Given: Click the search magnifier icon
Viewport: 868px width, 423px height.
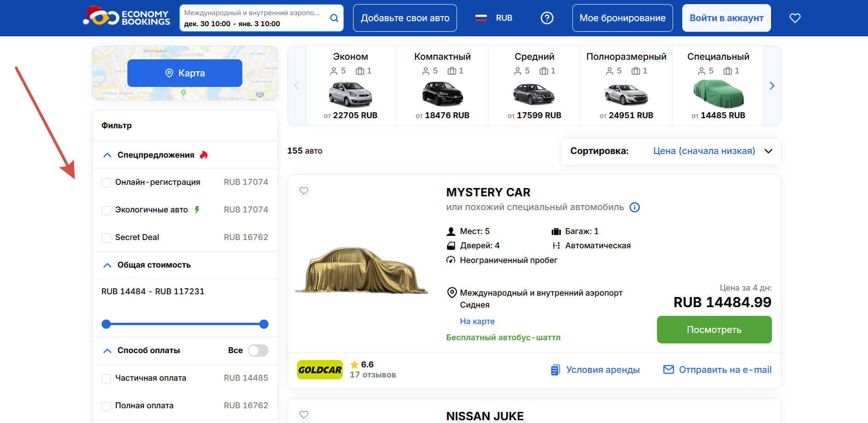Looking at the screenshot, I should coord(334,18).
